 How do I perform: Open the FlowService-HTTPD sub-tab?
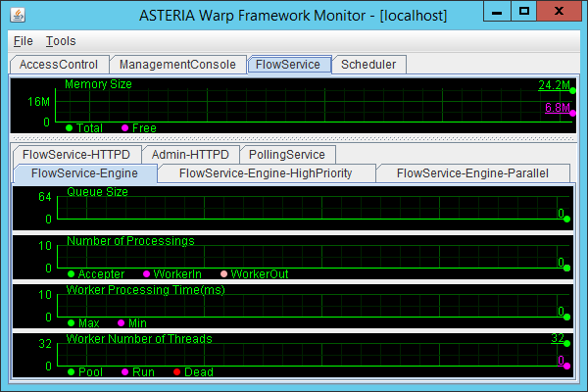pos(76,155)
